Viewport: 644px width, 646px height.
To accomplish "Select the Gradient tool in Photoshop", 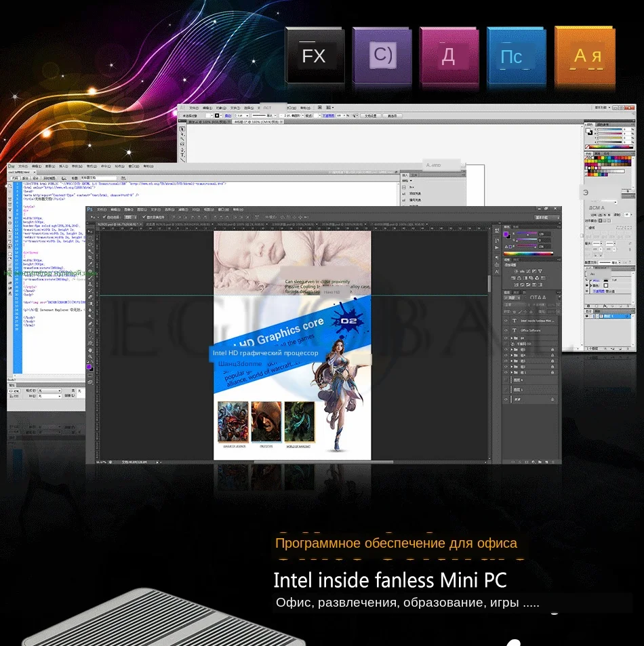I will point(90,304).
